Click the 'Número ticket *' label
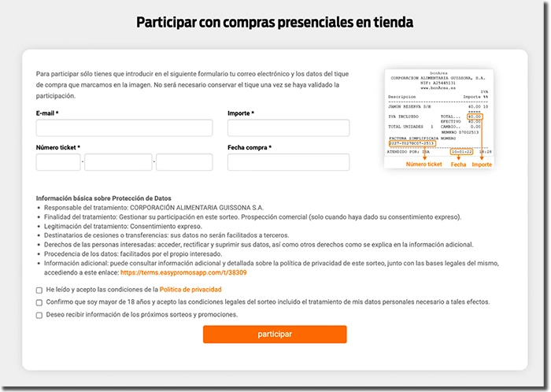Screen dimensions: 551x392 click(x=58, y=147)
